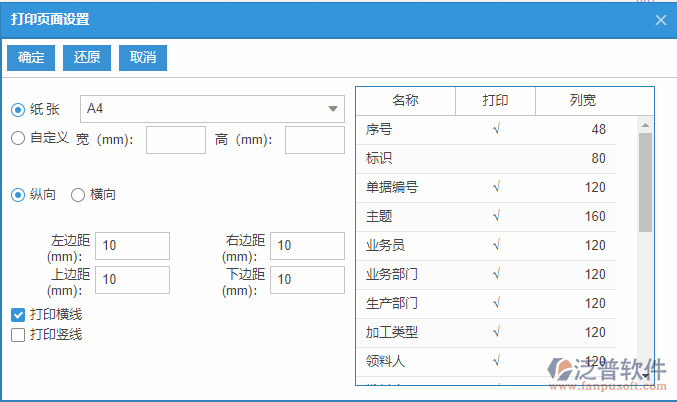677x402 pixels.
Task: Enable the 打印竖线 checkbox
Action: click(18, 335)
